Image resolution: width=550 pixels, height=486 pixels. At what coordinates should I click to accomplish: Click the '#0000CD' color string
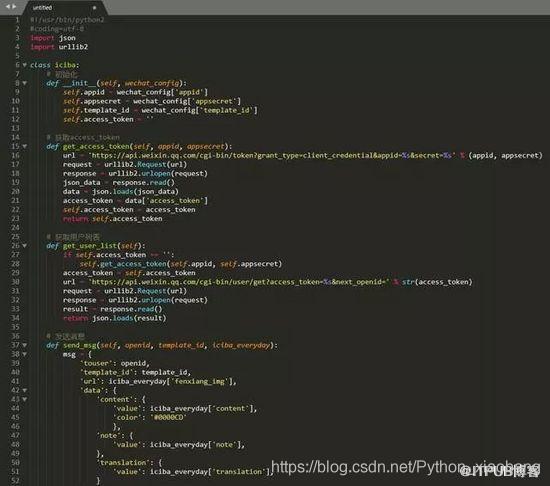168,418
